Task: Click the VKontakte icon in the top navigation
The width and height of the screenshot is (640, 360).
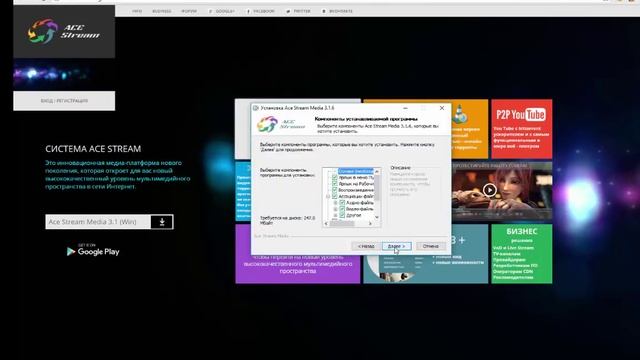Action: (324, 11)
